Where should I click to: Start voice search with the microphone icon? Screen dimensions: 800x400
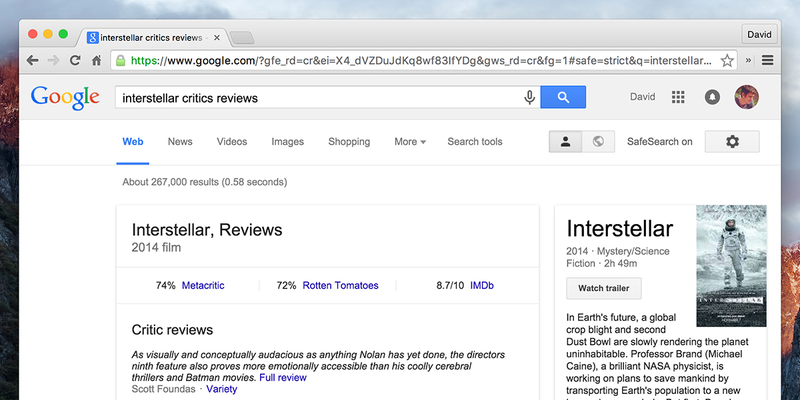(x=530, y=97)
